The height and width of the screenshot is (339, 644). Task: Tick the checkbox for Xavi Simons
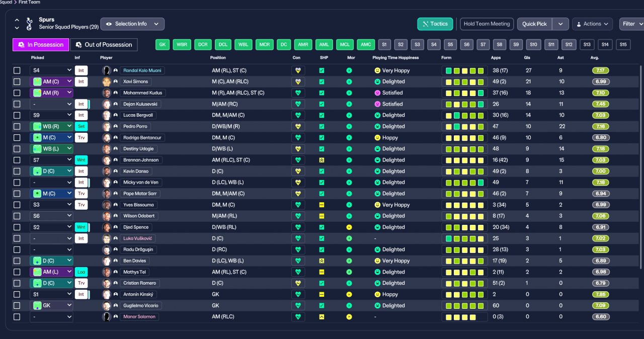point(17,81)
